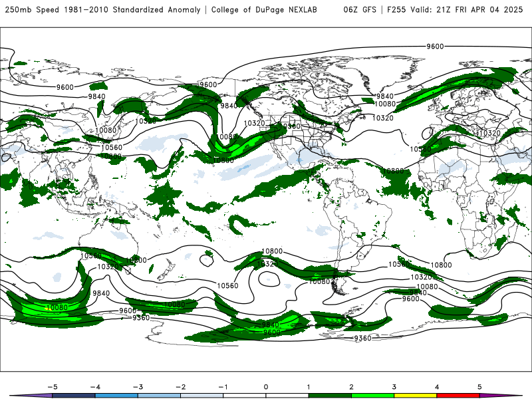The height and width of the screenshot is (399, 532).
Task: Click the colorbar label '-5'
Action: tap(53, 387)
